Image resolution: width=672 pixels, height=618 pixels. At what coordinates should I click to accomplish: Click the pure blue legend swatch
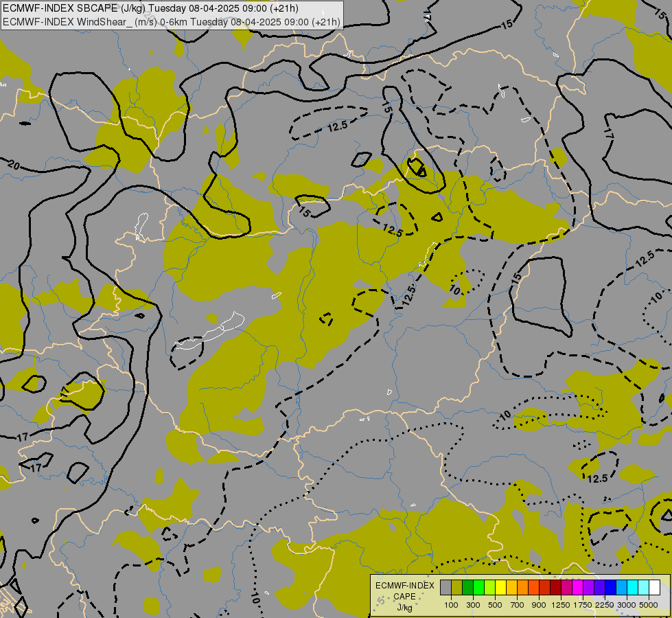click(611, 588)
